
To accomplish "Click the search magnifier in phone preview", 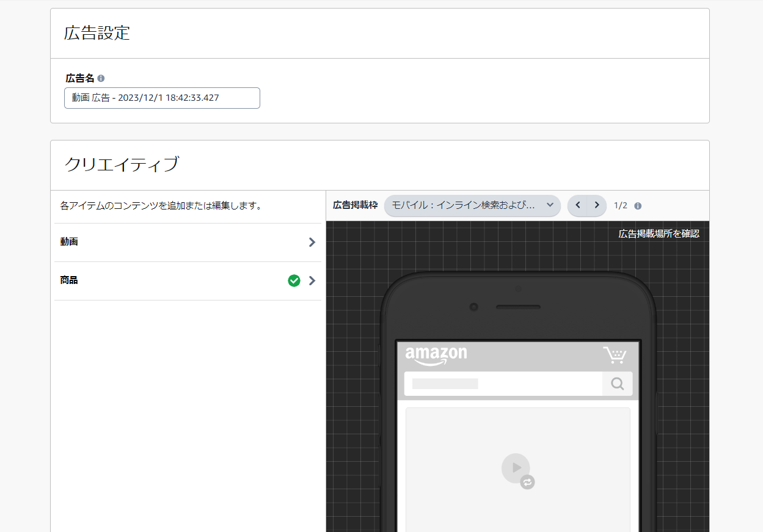I will (618, 384).
